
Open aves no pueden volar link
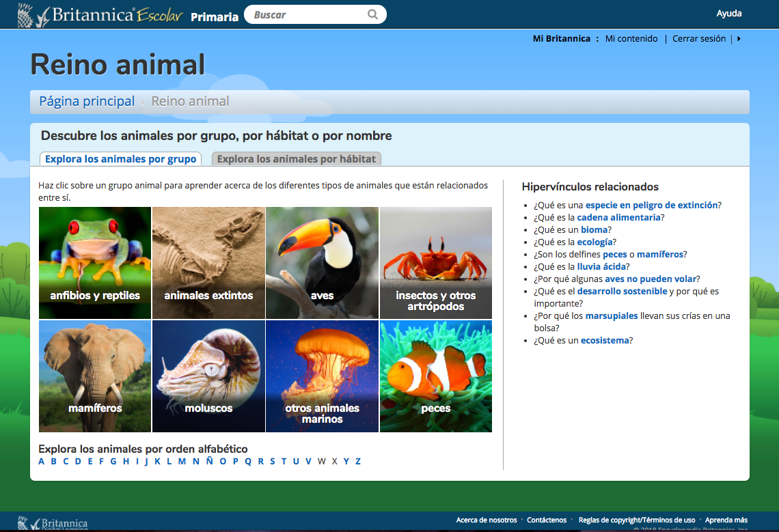click(x=651, y=279)
